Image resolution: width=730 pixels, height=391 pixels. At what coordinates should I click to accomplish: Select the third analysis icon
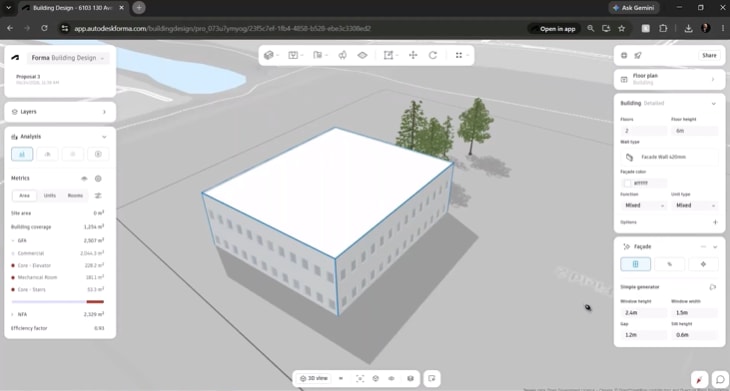coord(73,154)
